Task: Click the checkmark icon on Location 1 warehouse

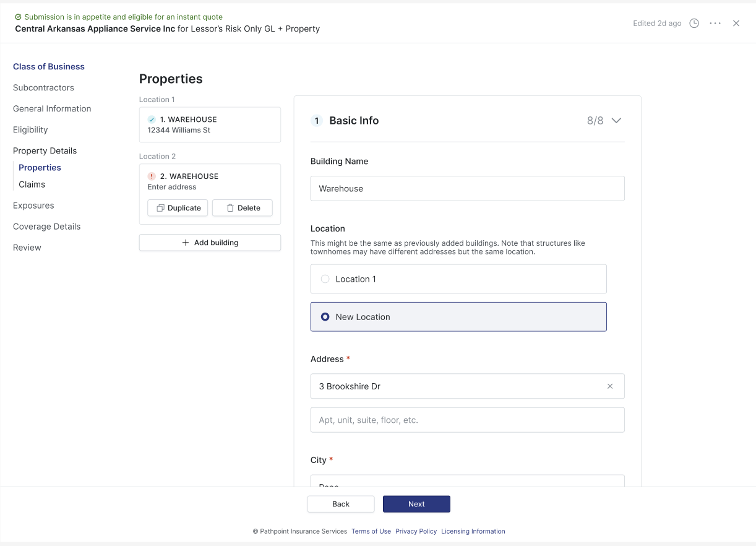Action: (152, 119)
